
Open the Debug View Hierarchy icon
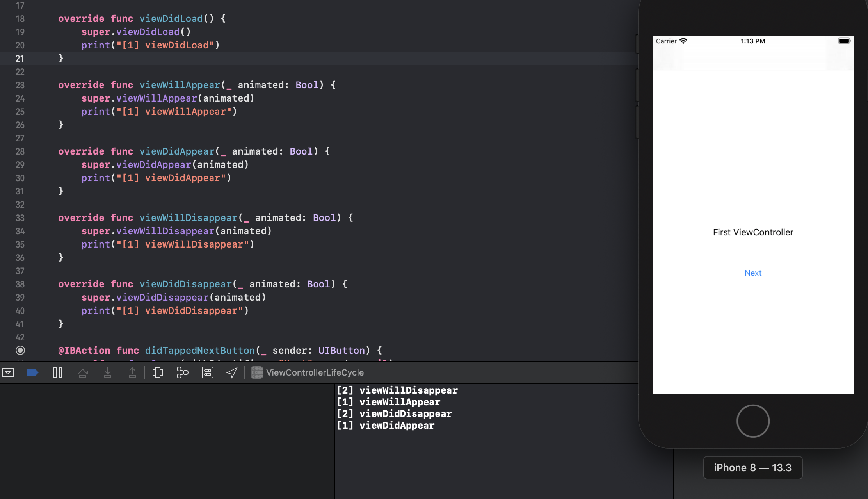[x=158, y=372]
